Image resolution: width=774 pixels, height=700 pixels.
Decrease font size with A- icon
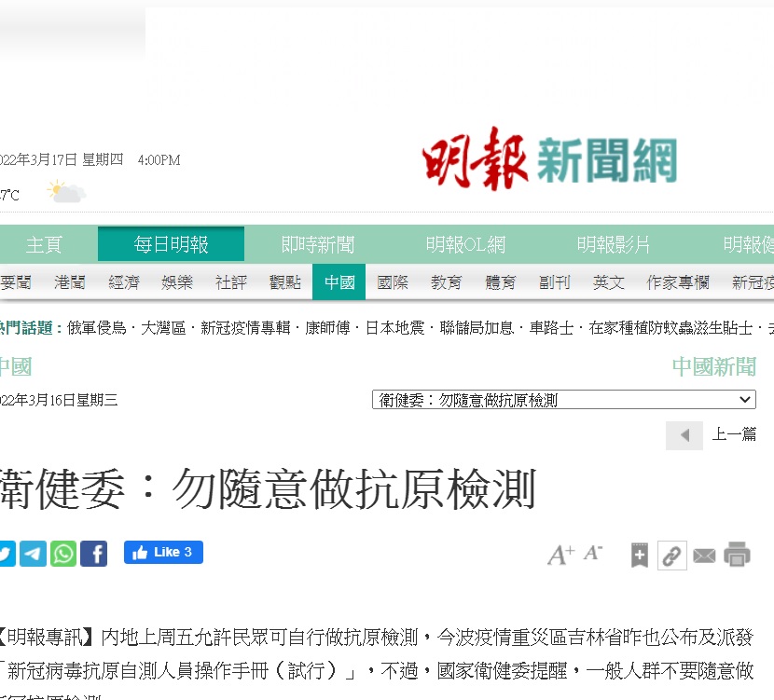pyautogui.click(x=593, y=554)
